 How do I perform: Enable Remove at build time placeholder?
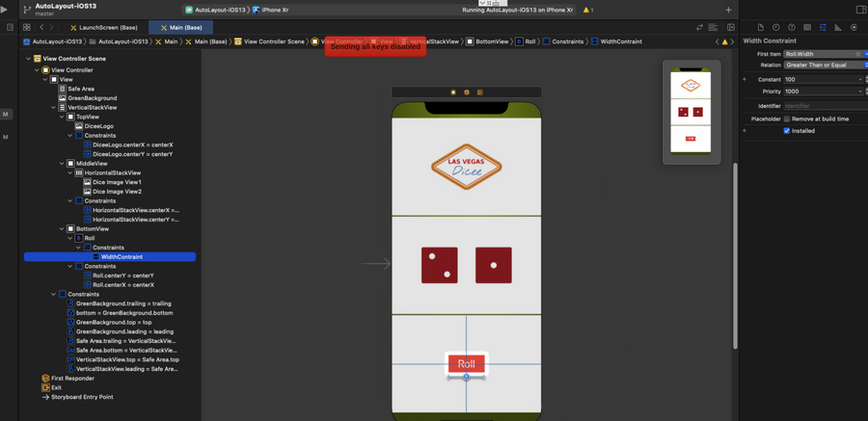(x=787, y=119)
